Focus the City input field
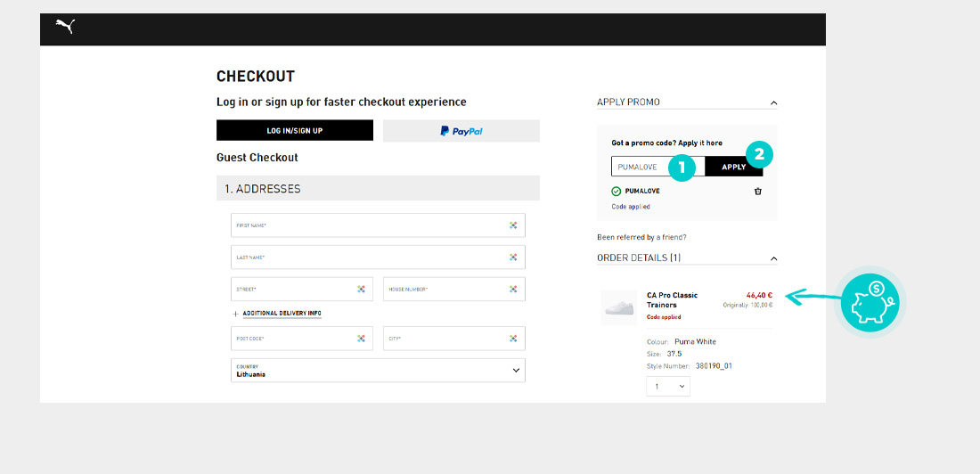 454,339
